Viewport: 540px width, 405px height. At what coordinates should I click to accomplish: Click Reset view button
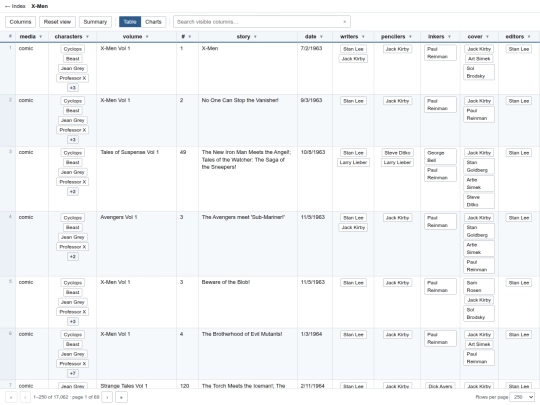(x=57, y=22)
